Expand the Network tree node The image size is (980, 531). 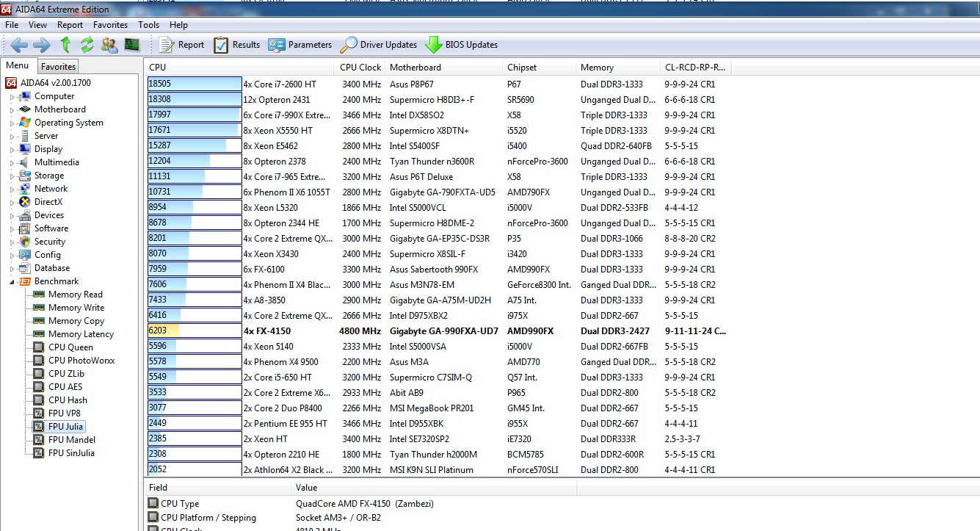pos(12,189)
